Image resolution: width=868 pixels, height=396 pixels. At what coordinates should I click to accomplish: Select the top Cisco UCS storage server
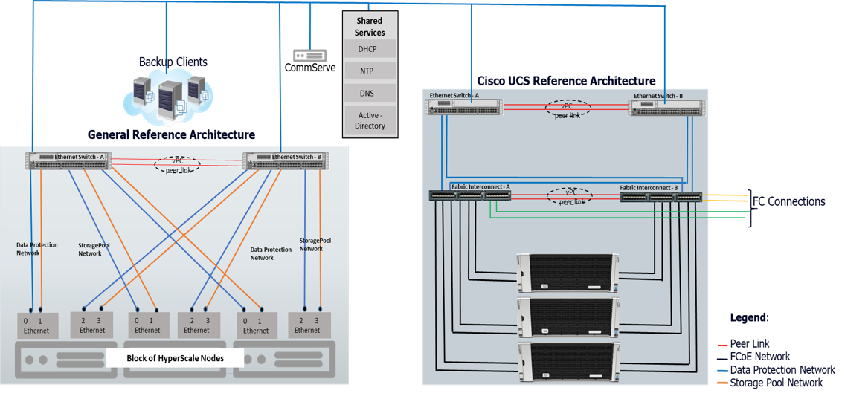tap(568, 273)
